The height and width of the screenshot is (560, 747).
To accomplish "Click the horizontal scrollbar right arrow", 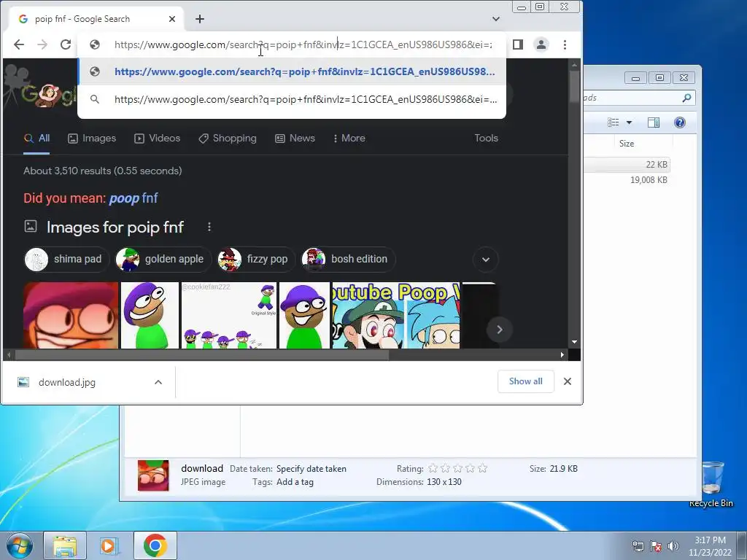I will pyautogui.click(x=562, y=355).
